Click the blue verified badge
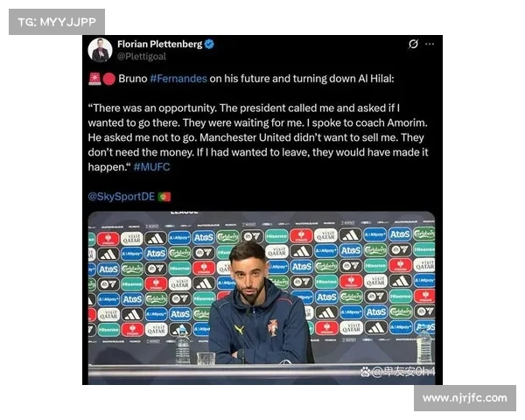 tap(210, 44)
